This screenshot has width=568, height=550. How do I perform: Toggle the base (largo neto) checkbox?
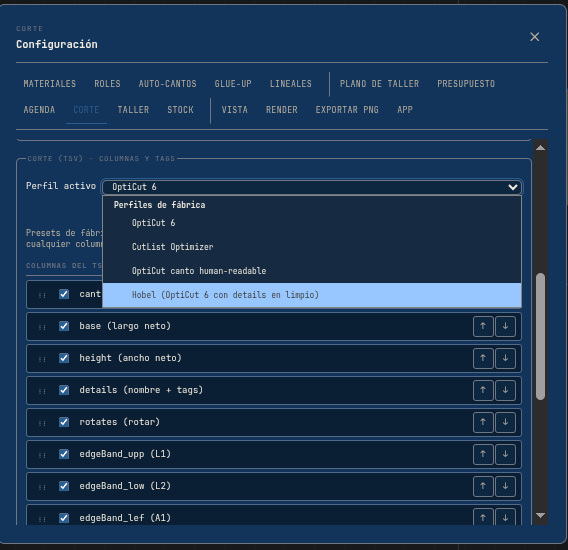pos(64,326)
